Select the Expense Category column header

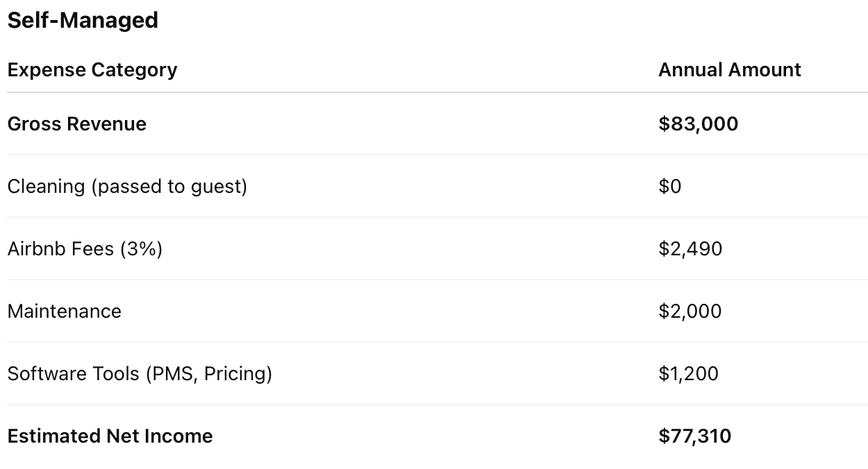tap(92, 70)
